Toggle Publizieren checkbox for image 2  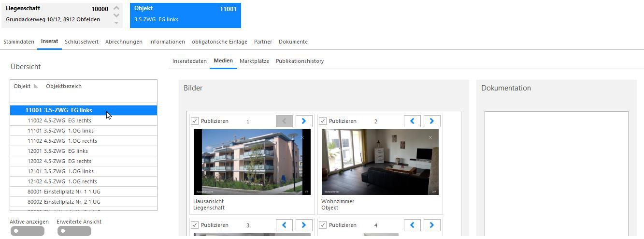point(323,121)
